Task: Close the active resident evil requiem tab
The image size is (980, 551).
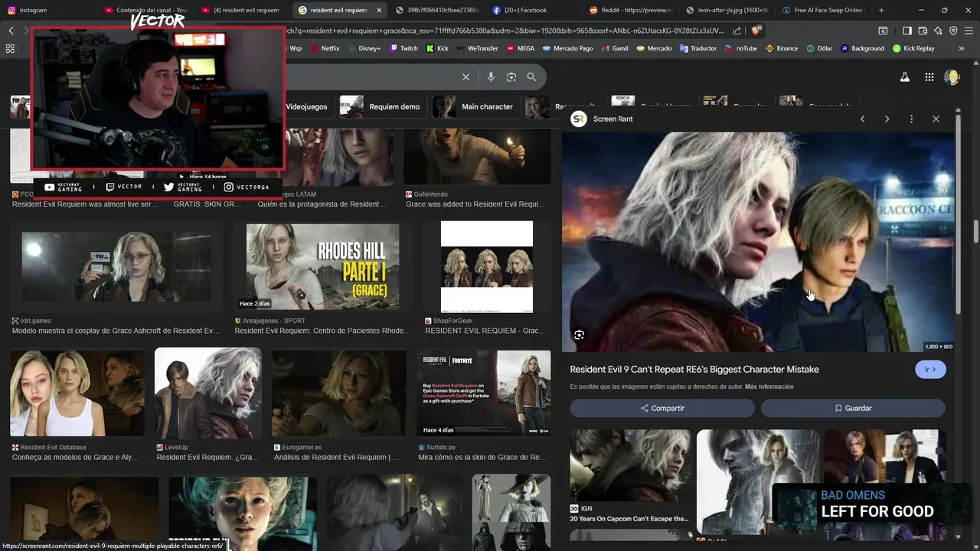Action: pos(378,10)
